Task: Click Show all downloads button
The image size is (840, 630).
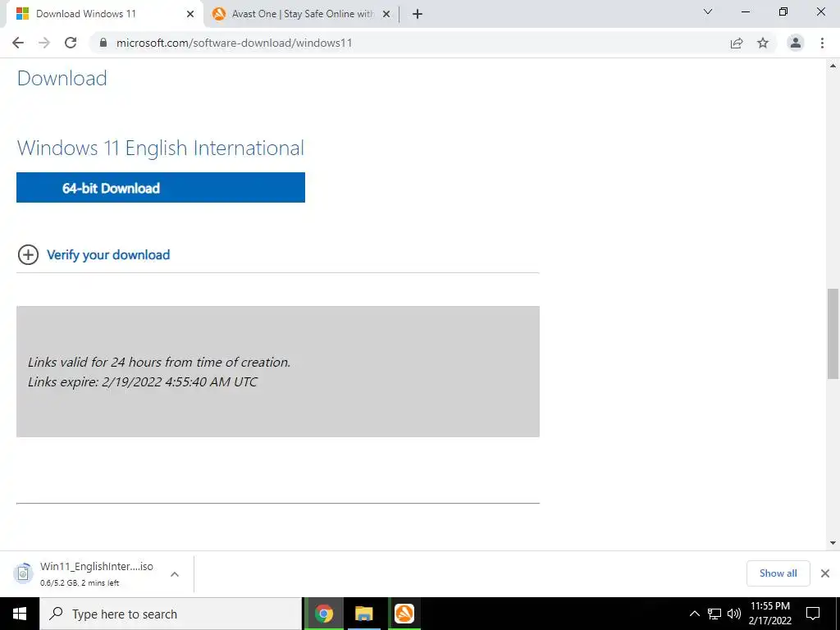Action: click(778, 573)
